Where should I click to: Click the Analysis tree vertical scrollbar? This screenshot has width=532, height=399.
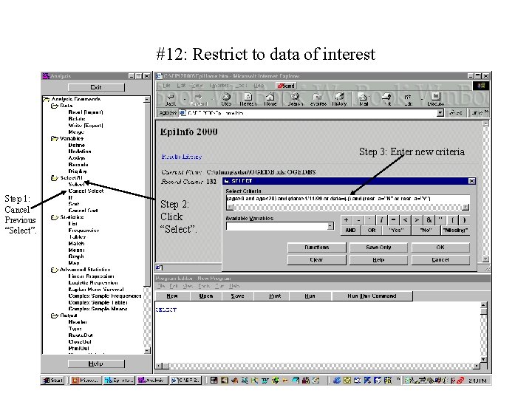tap(147, 225)
